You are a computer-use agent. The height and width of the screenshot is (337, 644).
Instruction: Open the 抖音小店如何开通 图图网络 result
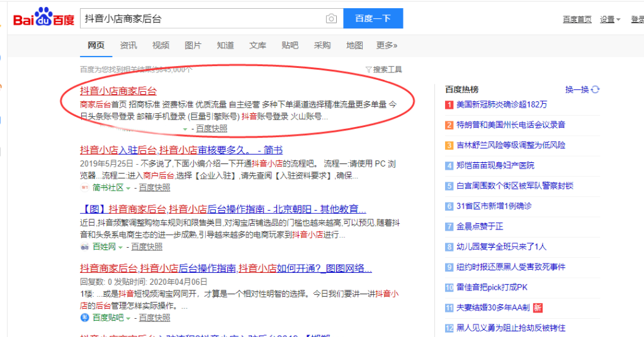pos(226,268)
